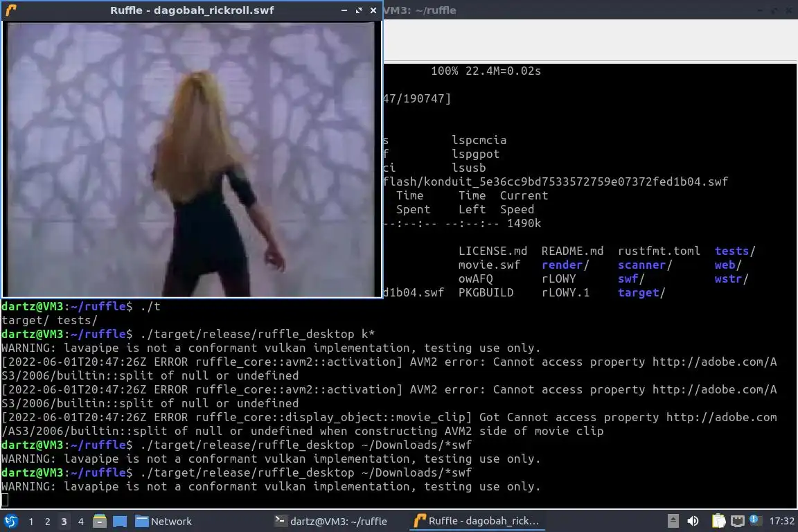Click the 'movie_clip] Got Cannot access' error line
This screenshot has width=798, height=532.
pos(389,424)
